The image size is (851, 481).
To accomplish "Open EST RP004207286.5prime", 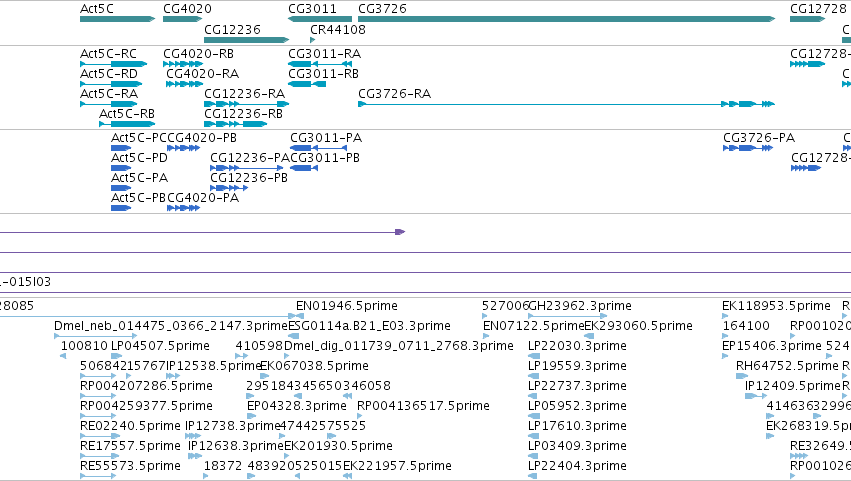I will [146, 386].
